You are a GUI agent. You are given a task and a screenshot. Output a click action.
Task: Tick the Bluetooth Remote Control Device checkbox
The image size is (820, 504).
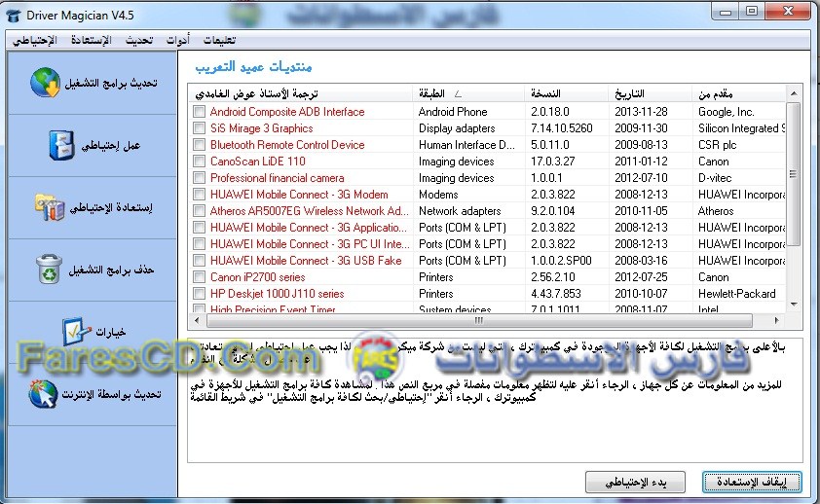199,145
